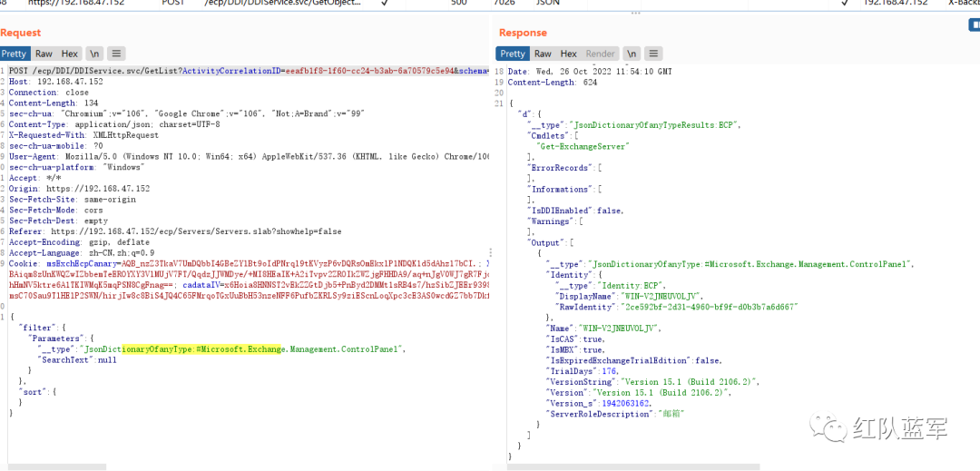Image resolution: width=980 pixels, height=471 pixels.
Task: Click the Accept-Language: zh-CN header line
Action: click(x=82, y=253)
